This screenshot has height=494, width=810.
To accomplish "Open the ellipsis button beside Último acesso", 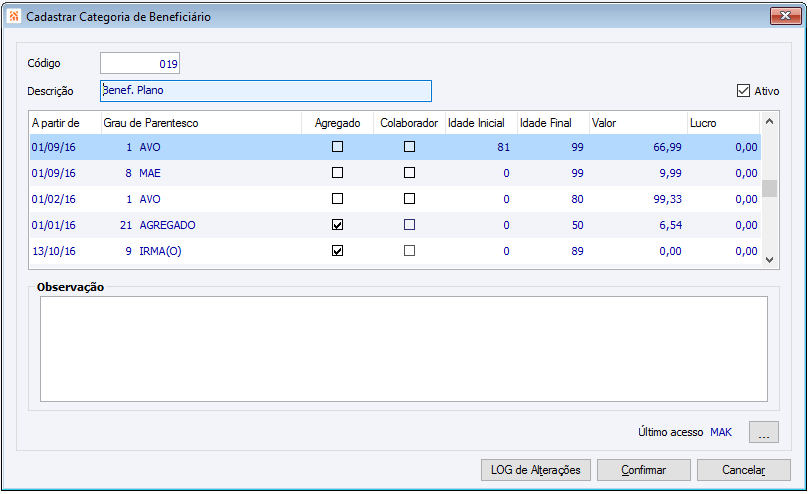I will point(763,433).
